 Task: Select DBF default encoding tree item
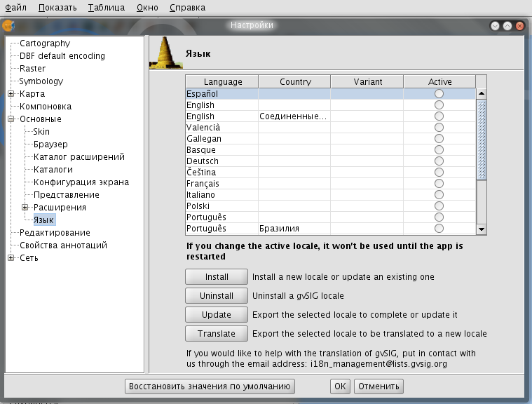pyautogui.click(x=62, y=56)
